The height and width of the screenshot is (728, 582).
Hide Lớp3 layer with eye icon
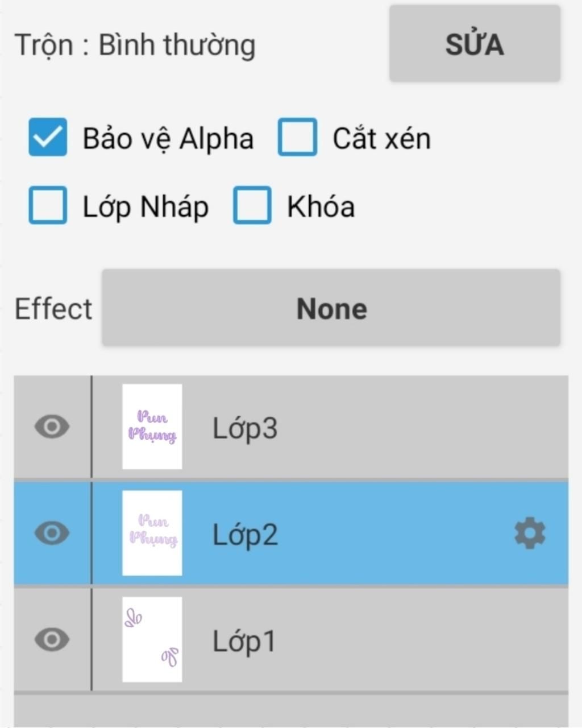point(52,427)
